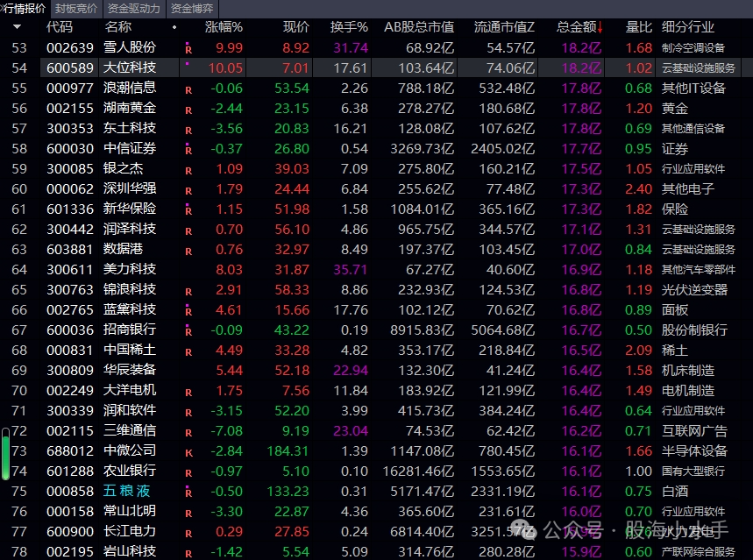The image size is (753, 560).
Task: Switch to the 资金驱动力 tab
Action: coord(133,9)
